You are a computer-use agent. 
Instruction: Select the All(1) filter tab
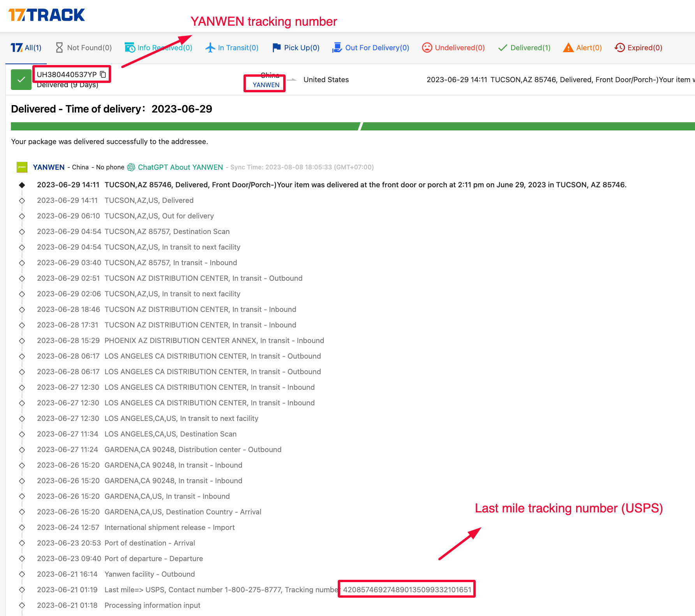[26, 48]
